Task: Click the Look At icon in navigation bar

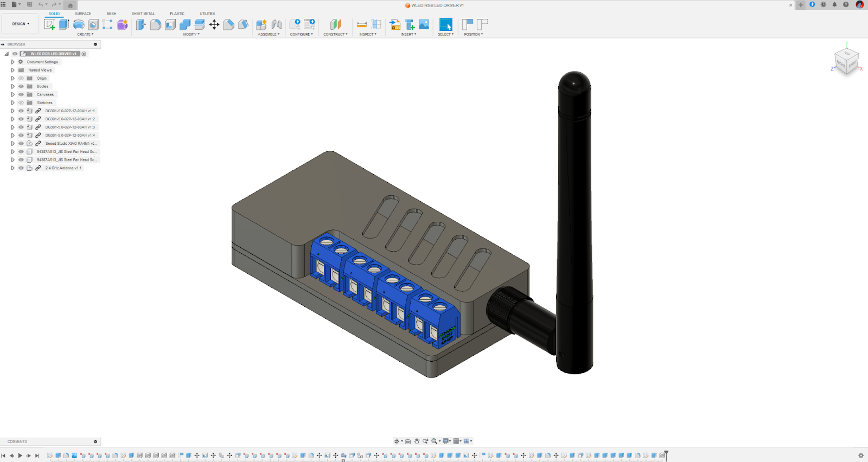Action: (408, 441)
